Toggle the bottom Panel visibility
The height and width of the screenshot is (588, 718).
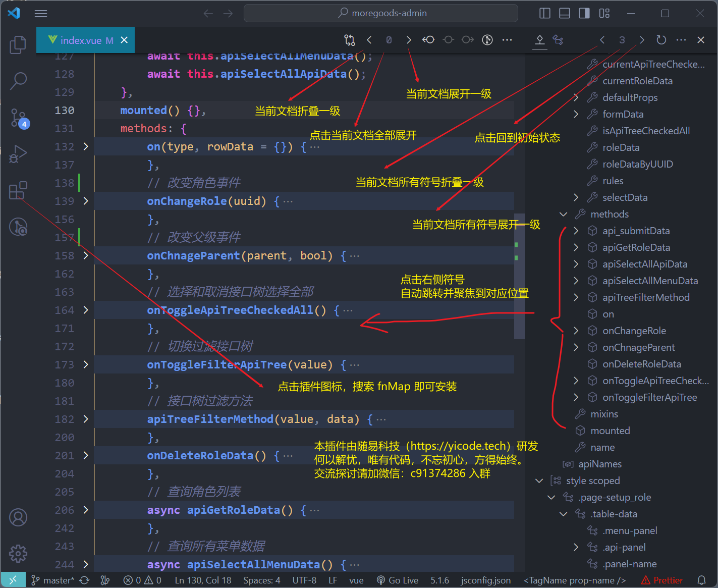[565, 13]
